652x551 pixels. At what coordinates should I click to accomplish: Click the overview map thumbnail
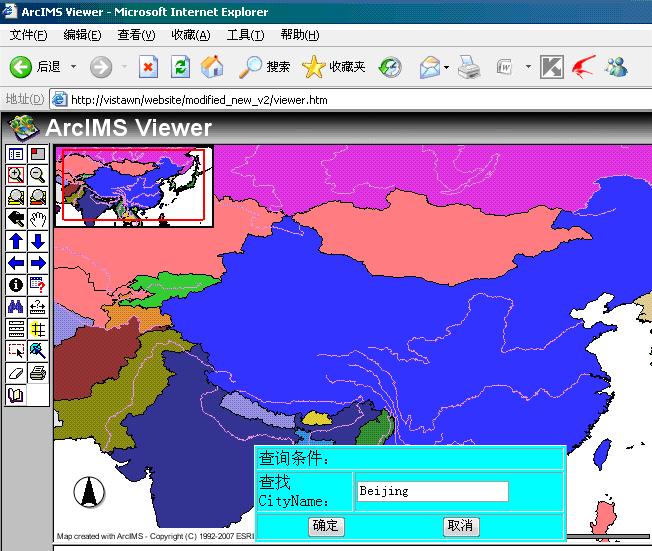coord(134,186)
